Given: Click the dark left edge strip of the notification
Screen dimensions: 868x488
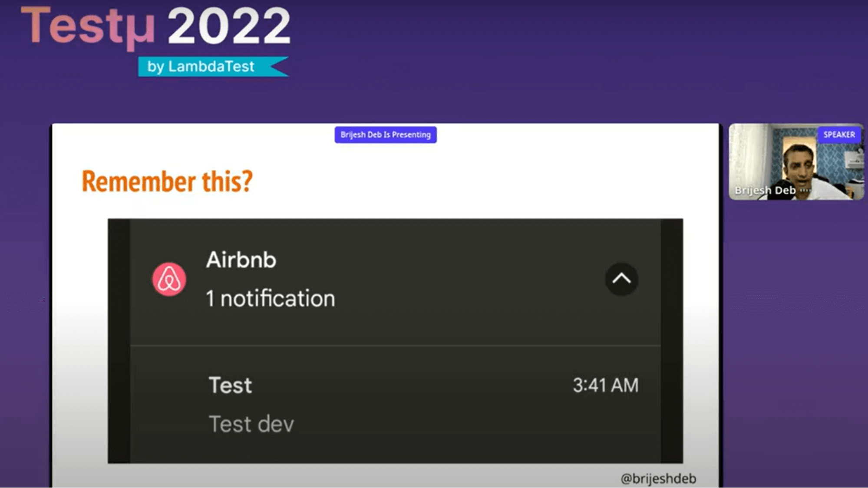Looking at the screenshot, I should tap(119, 341).
